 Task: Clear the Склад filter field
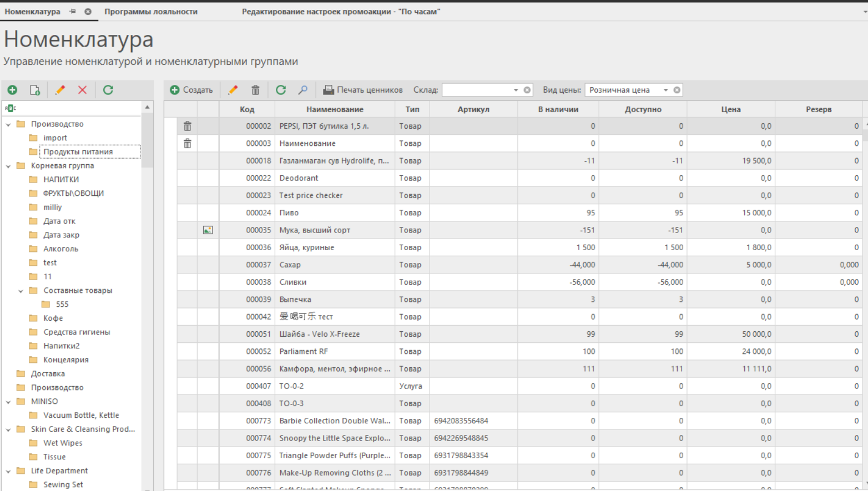pos(527,90)
